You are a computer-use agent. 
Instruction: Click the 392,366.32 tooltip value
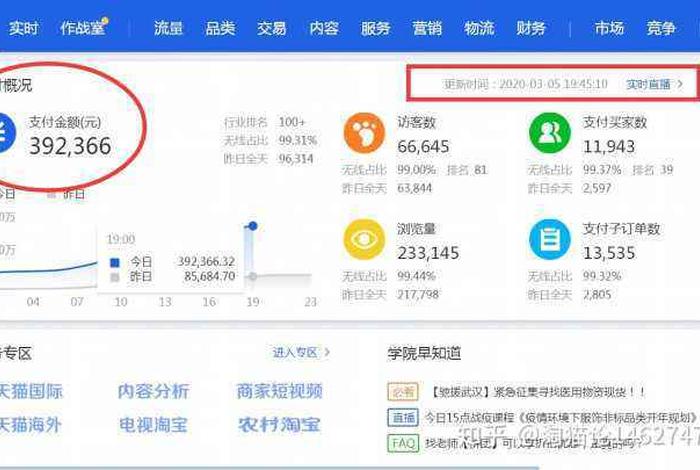tap(206, 261)
